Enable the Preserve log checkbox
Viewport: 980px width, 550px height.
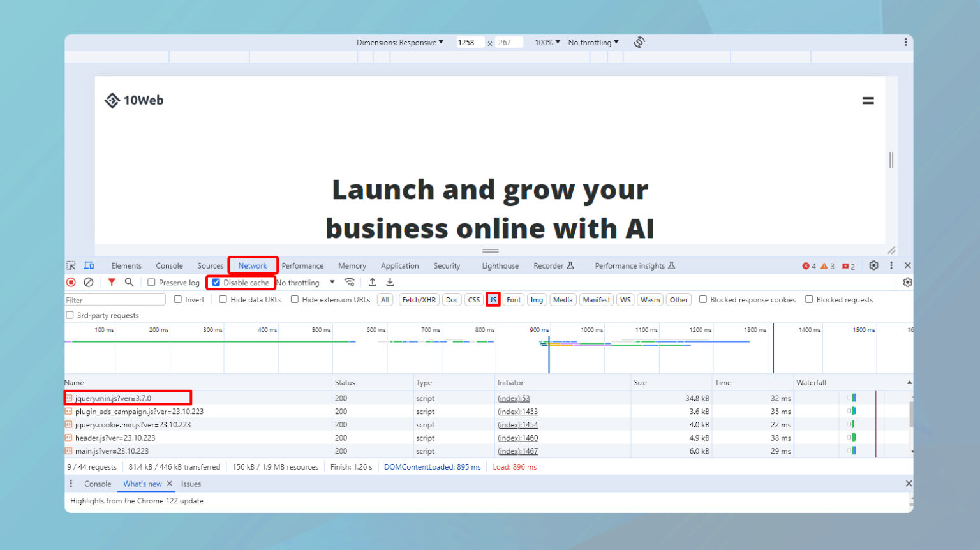coord(152,283)
